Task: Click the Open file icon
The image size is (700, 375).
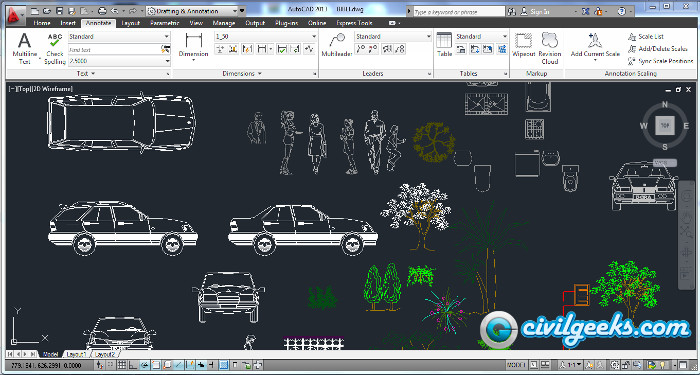Action: (x=47, y=11)
